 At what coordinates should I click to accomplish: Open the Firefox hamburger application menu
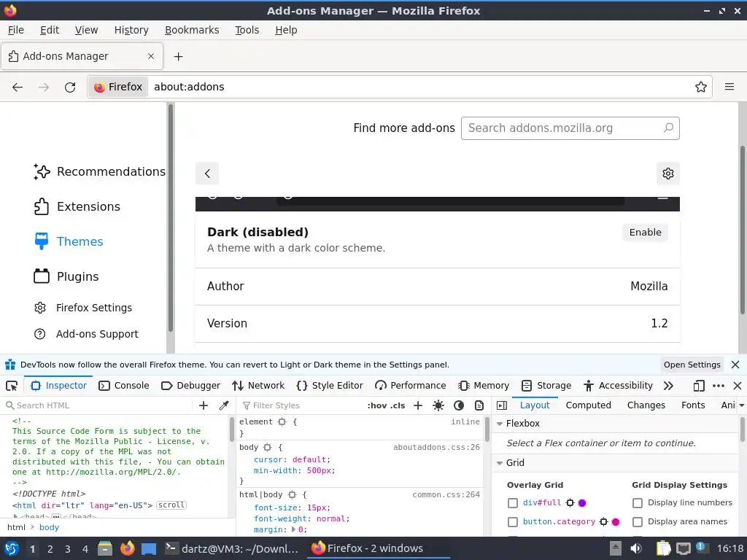point(729,87)
